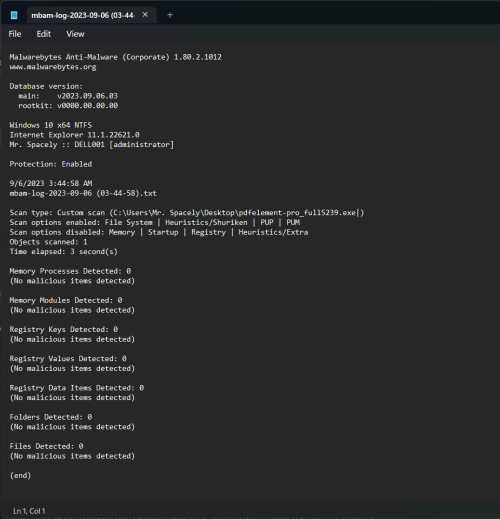This screenshot has height=519, width=500.
Task: Click the Ln 1, Col 1 status indicator
Action: [x=29, y=511]
